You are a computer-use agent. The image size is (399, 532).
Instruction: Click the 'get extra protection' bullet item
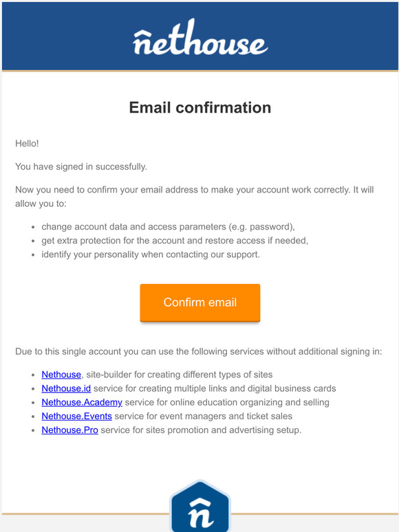[x=175, y=241]
